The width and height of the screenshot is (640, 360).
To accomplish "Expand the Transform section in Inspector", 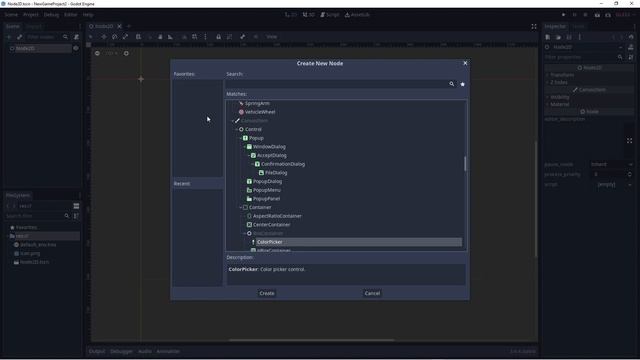I will click(x=562, y=75).
